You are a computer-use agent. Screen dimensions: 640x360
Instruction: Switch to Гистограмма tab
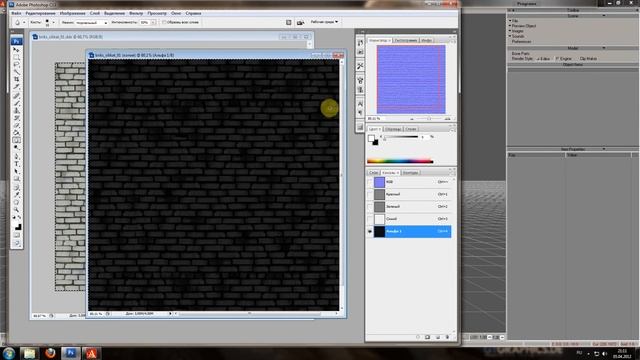(x=406, y=40)
